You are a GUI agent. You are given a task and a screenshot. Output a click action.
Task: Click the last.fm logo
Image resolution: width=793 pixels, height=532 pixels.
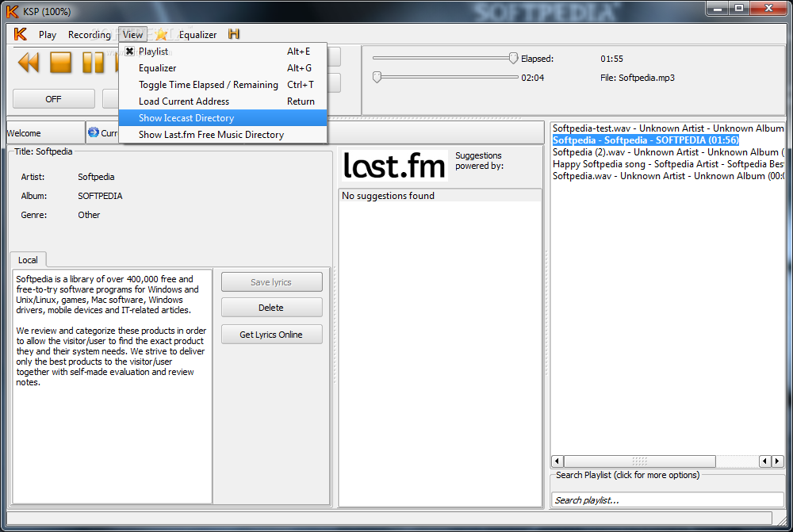(x=394, y=166)
